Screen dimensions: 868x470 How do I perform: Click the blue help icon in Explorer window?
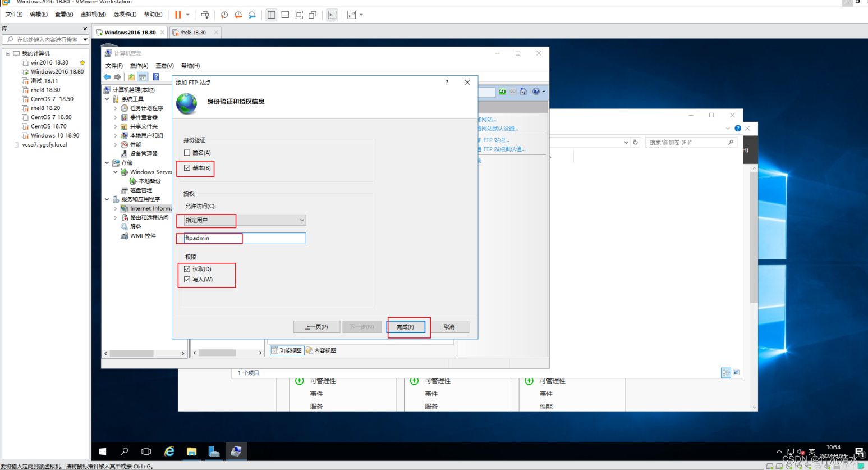tap(738, 129)
